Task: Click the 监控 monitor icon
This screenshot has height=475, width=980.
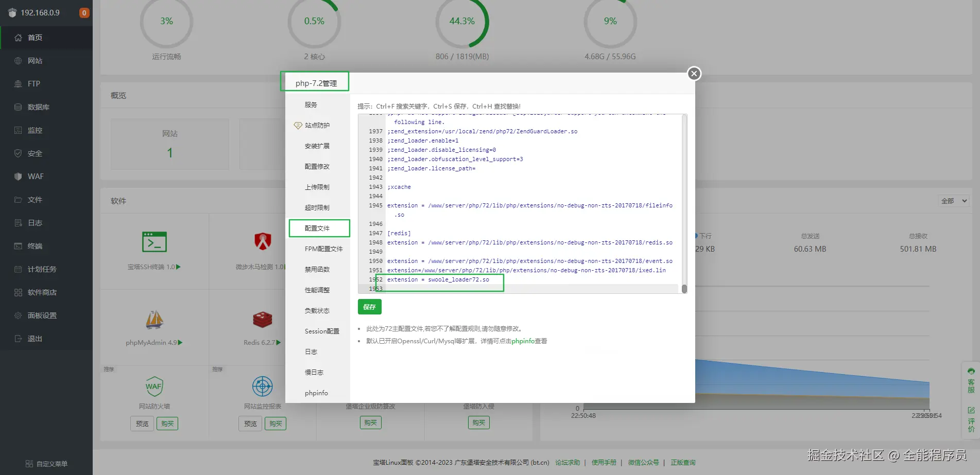Action: pyautogui.click(x=18, y=130)
